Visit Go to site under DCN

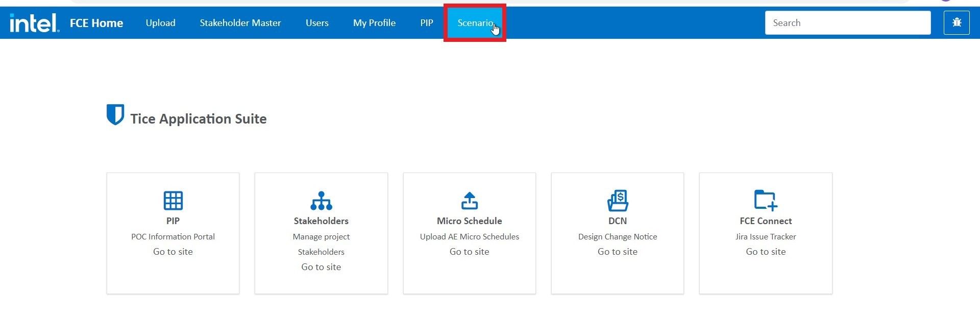pos(618,252)
